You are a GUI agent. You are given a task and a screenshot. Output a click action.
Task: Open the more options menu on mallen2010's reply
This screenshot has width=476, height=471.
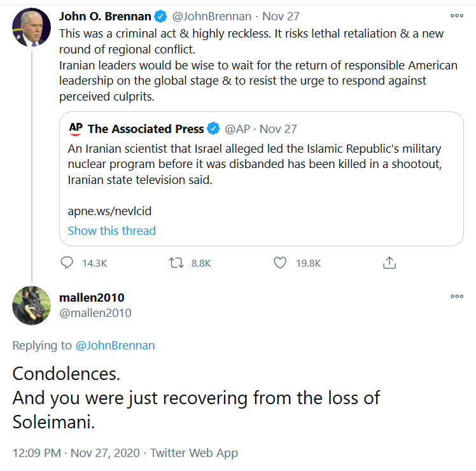coord(456,296)
